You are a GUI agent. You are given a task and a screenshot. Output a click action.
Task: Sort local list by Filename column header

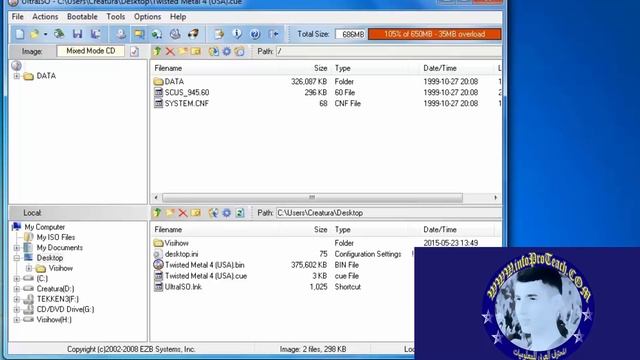point(168,229)
